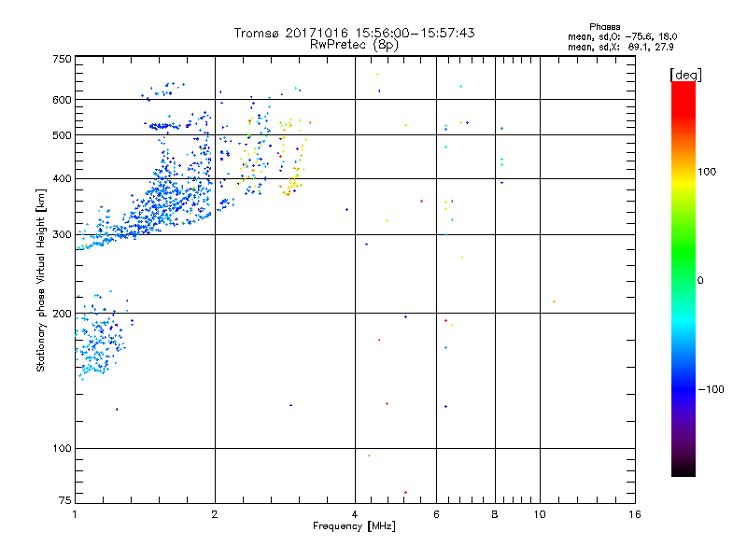The image size is (747, 560).
Task: Click the plot title 'Tromsø 20171016 15:56:00-15:57:43'
Action: tap(354, 33)
